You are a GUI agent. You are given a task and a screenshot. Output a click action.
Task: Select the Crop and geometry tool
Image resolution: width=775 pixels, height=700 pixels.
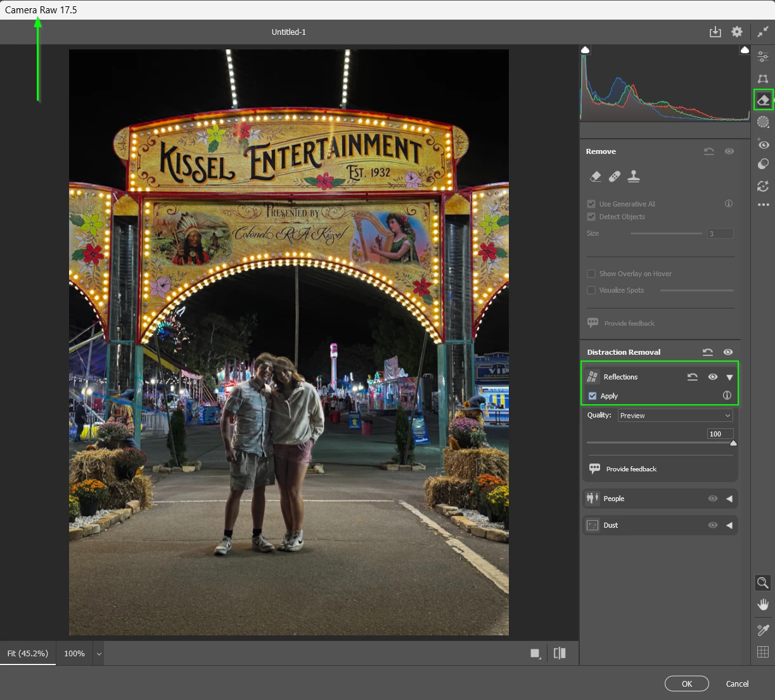763,79
